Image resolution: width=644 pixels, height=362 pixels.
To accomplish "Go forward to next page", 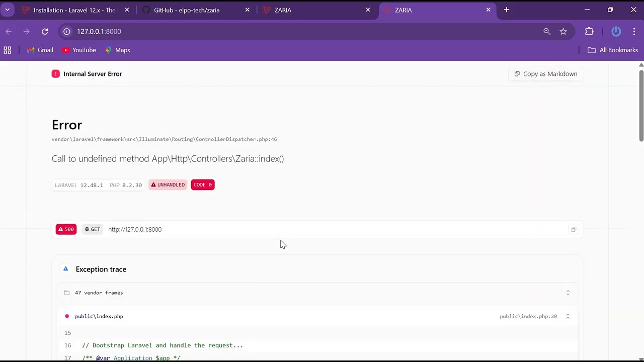I will [x=27, y=31].
